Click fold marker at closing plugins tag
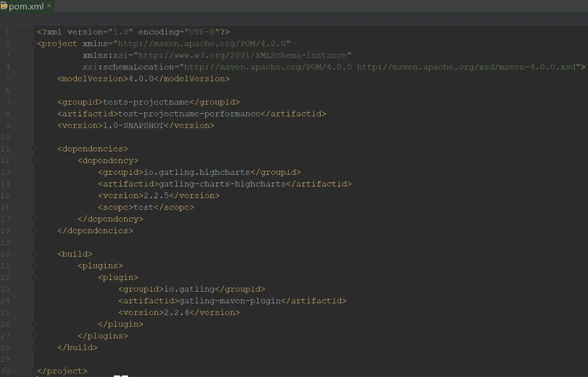Image resolution: width=588 pixels, height=377 pixels. [33, 336]
